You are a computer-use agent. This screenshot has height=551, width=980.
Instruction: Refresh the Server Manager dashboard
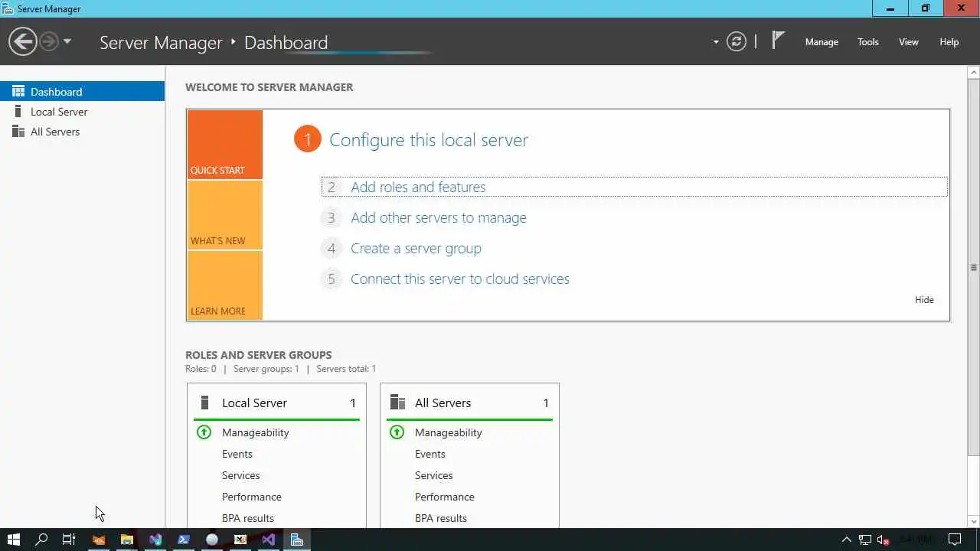(737, 41)
